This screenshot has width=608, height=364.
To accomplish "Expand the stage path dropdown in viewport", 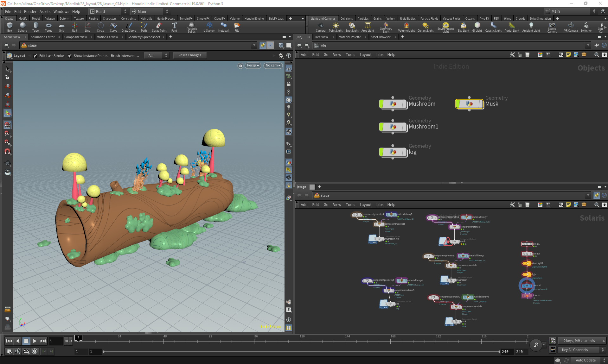I will (x=254, y=45).
